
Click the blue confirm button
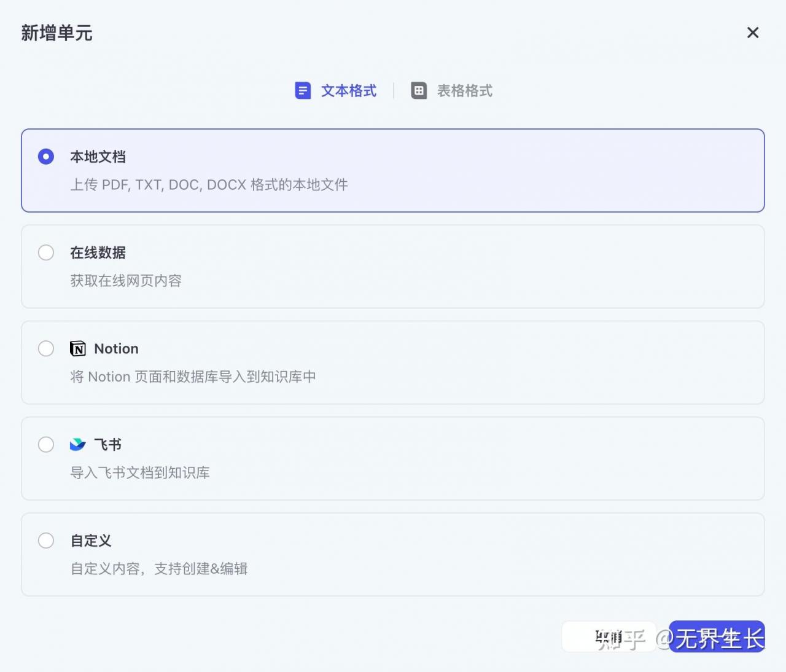click(x=717, y=636)
